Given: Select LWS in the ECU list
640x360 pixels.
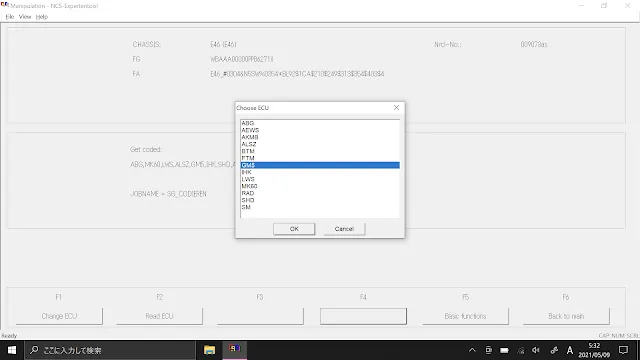Looking at the screenshot, I should (x=320, y=179).
